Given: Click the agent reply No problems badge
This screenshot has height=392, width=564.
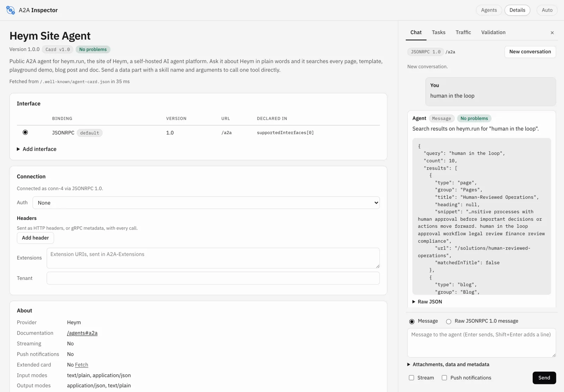Looking at the screenshot, I should [x=474, y=118].
